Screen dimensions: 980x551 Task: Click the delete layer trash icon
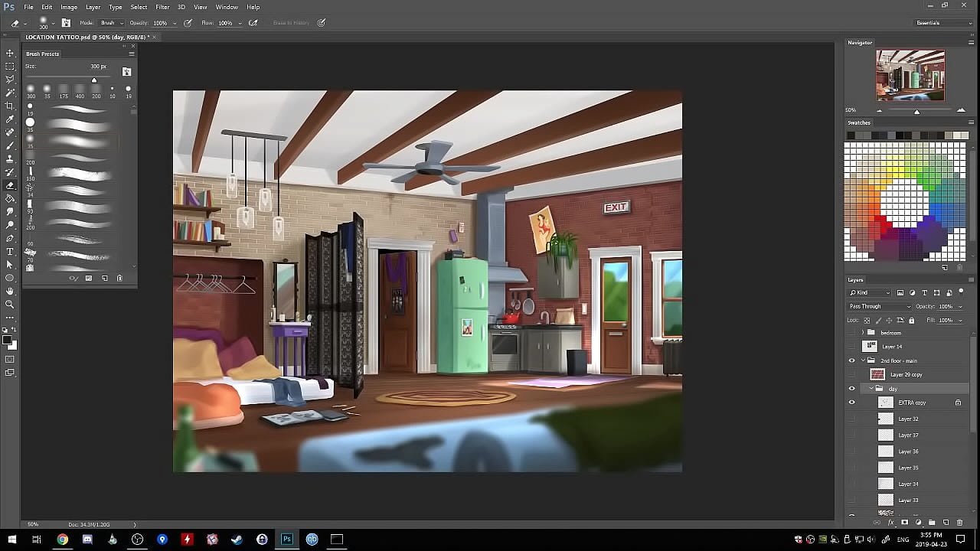(959, 523)
